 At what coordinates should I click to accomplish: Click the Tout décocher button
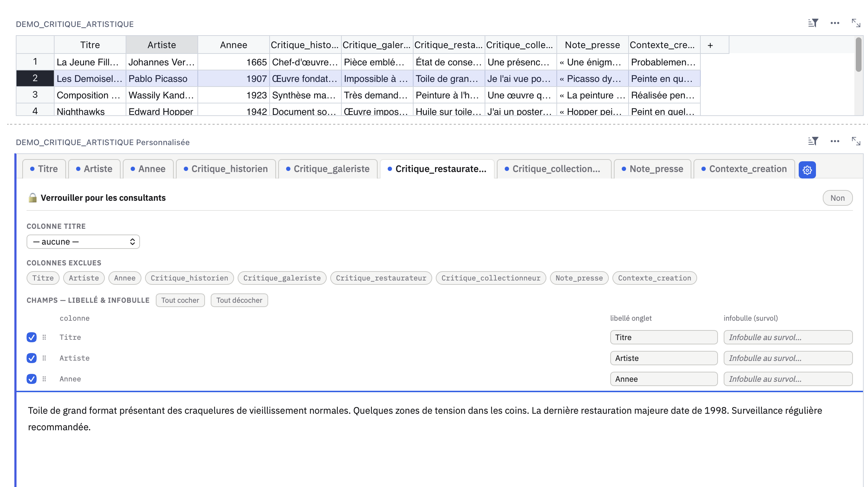point(239,300)
